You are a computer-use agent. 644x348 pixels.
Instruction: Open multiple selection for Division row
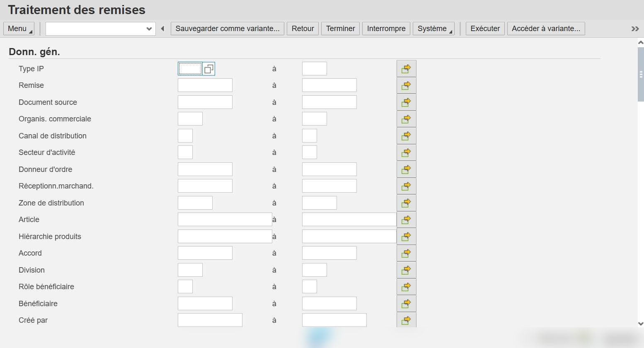(x=406, y=270)
